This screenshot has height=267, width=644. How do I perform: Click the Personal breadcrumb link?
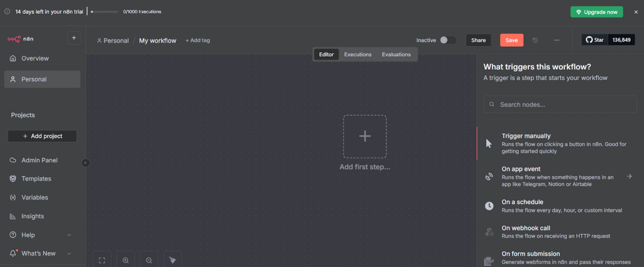pos(113,40)
